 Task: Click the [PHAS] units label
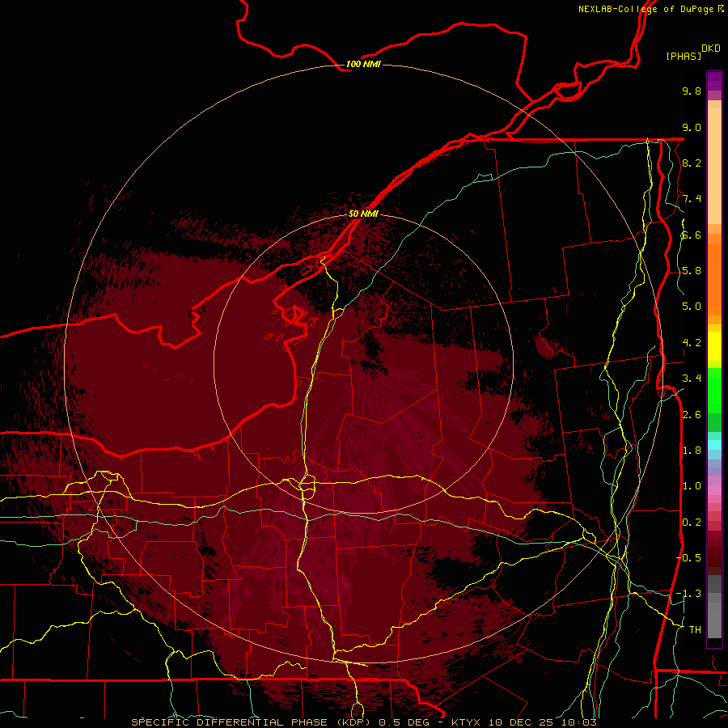684,56
